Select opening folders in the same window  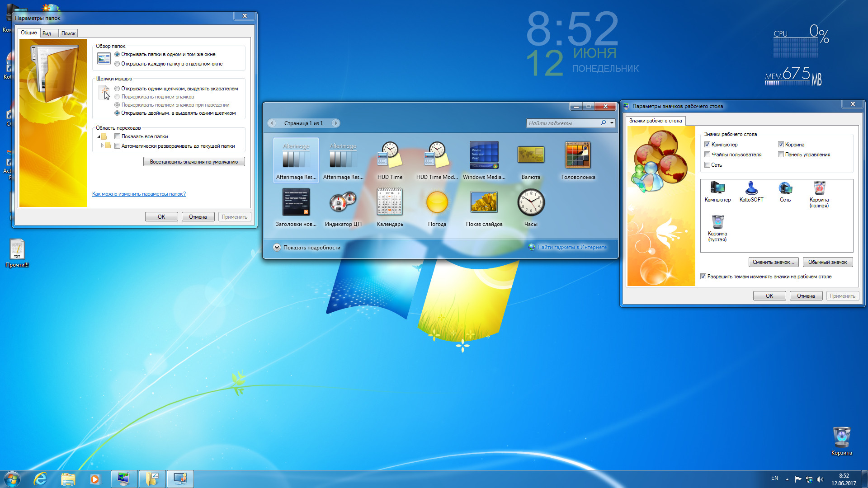tap(165, 54)
